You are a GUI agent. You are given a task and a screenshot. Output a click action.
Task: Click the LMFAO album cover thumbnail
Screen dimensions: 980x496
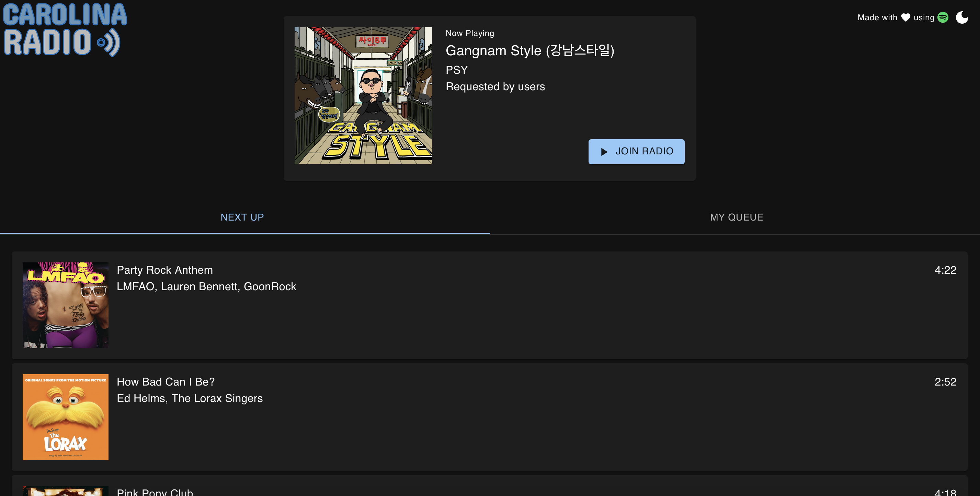pyautogui.click(x=66, y=305)
